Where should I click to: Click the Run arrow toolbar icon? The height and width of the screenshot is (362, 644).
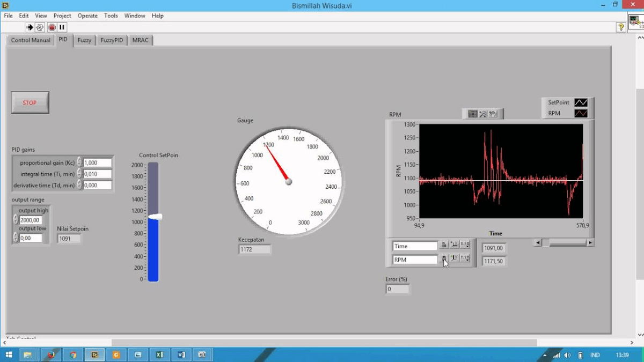30,27
